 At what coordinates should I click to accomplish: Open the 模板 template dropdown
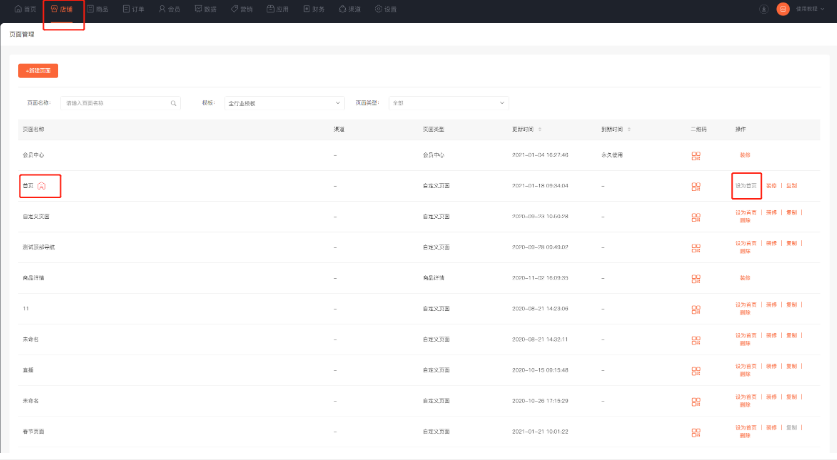tap(284, 103)
